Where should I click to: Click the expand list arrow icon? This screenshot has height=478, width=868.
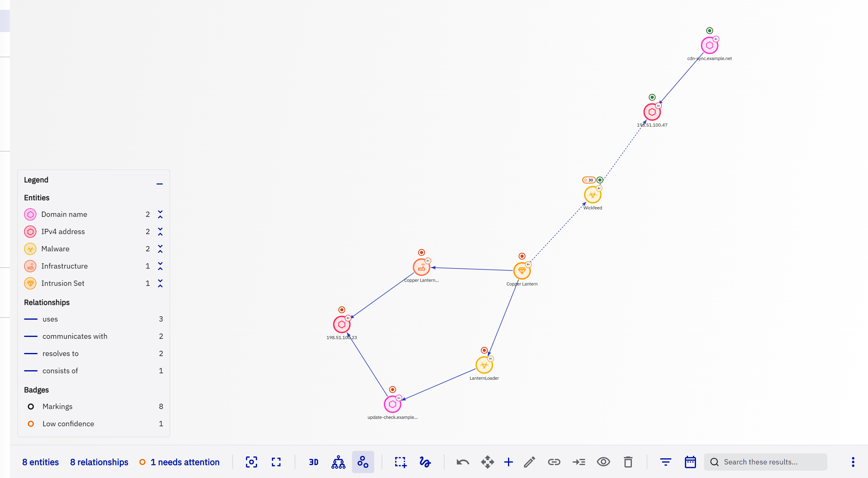tap(579, 462)
